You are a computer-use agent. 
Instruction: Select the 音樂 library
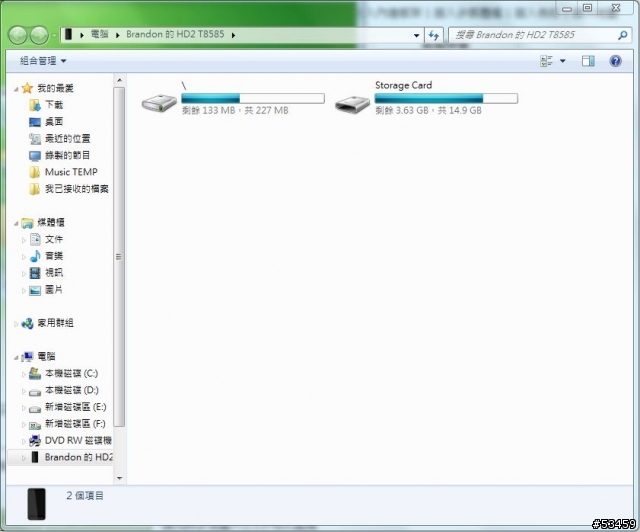[x=54, y=256]
